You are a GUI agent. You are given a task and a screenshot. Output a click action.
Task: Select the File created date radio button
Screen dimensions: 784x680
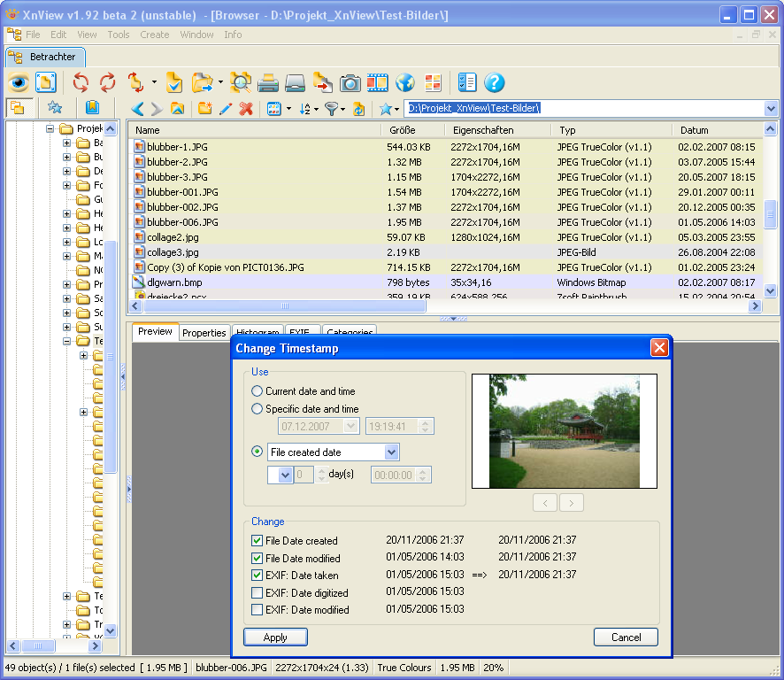point(257,452)
